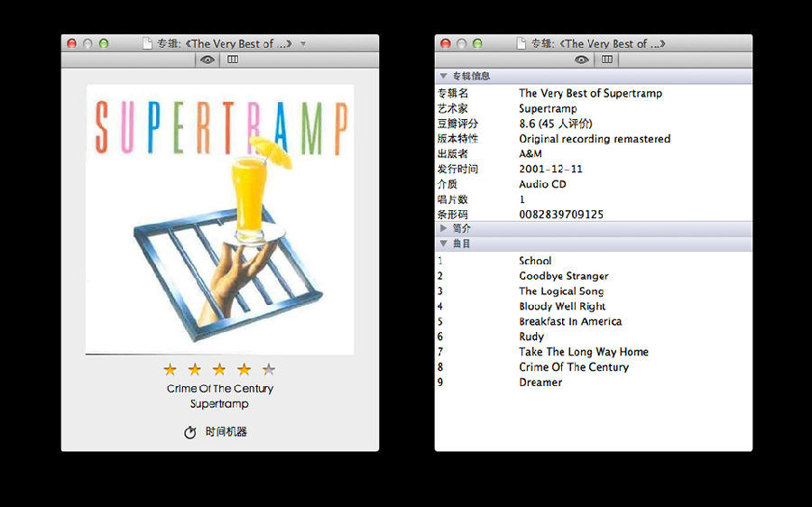Click the 时间机器 time machine button
The height and width of the screenshot is (507, 812).
click(x=216, y=432)
